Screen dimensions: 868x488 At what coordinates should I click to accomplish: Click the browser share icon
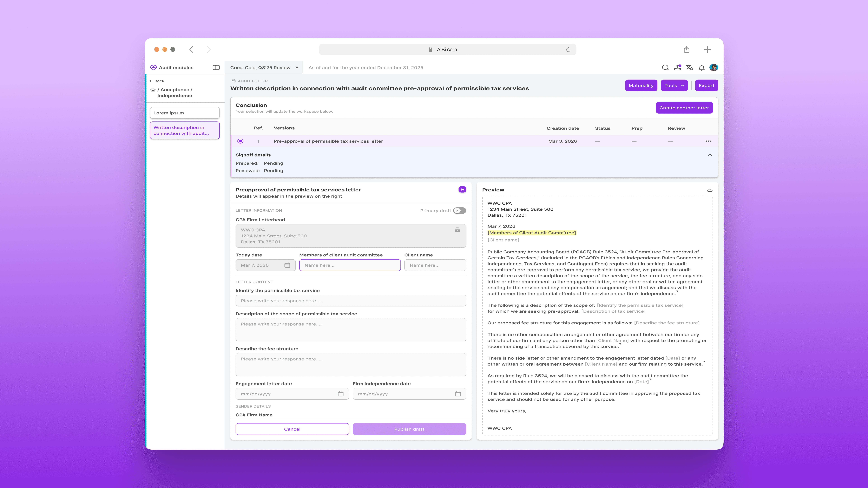click(x=686, y=49)
